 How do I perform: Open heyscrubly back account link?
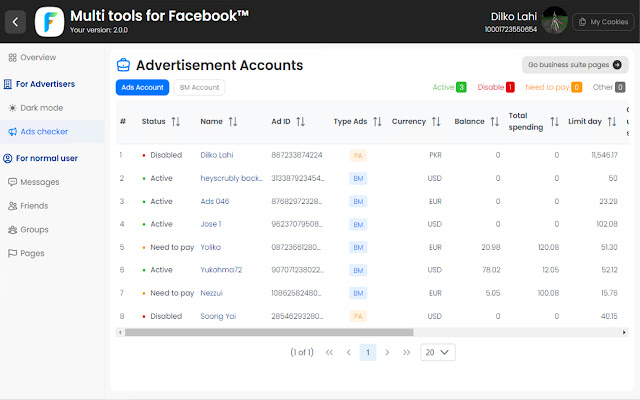(x=231, y=178)
